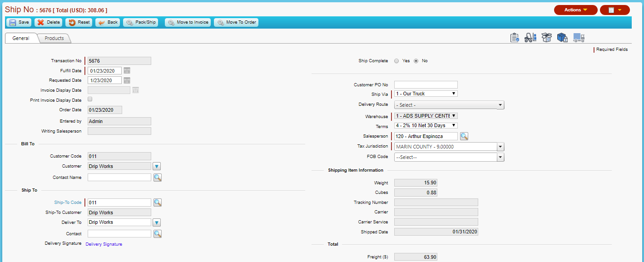This screenshot has height=262, width=644.
Task: Click the Salesperson input field
Action: (426, 136)
